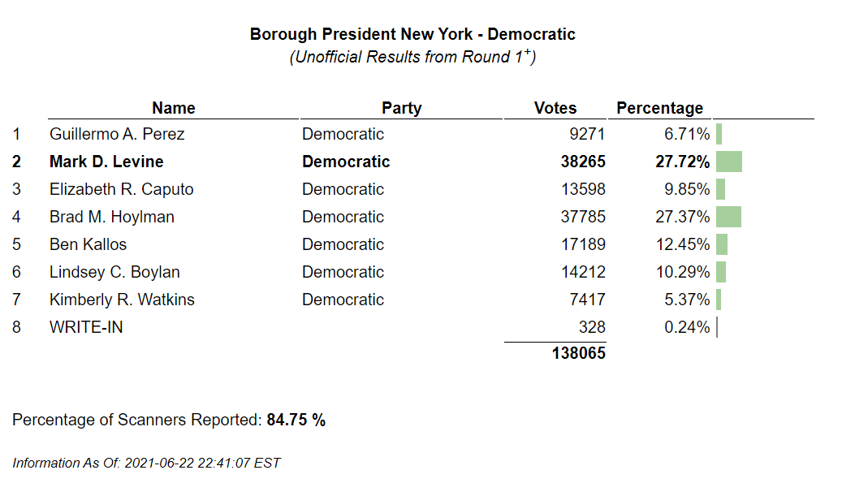The image size is (868, 483).
Task: Click the WRITE-IN row label
Action: [86, 327]
